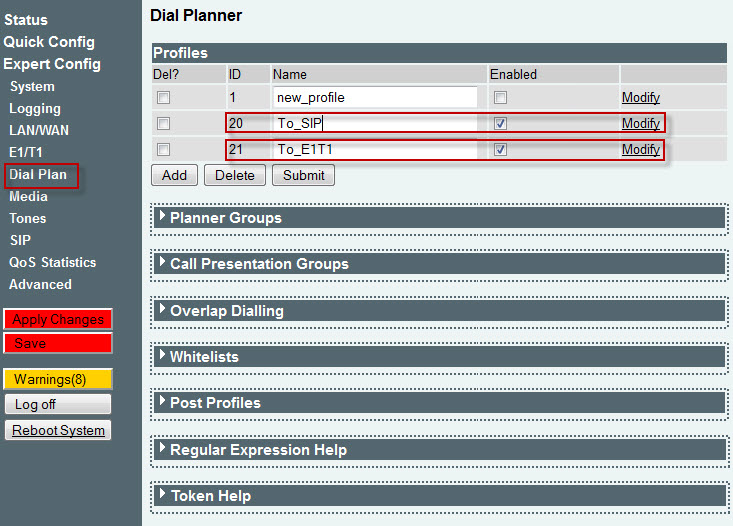Click the new_profile name input field
733x526 pixels.
pos(375,98)
